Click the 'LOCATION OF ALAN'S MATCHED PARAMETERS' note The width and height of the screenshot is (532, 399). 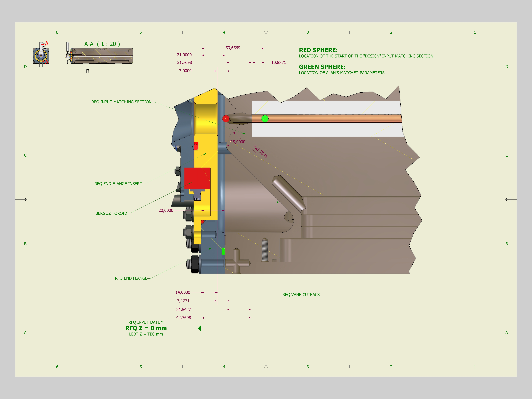coord(342,73)
